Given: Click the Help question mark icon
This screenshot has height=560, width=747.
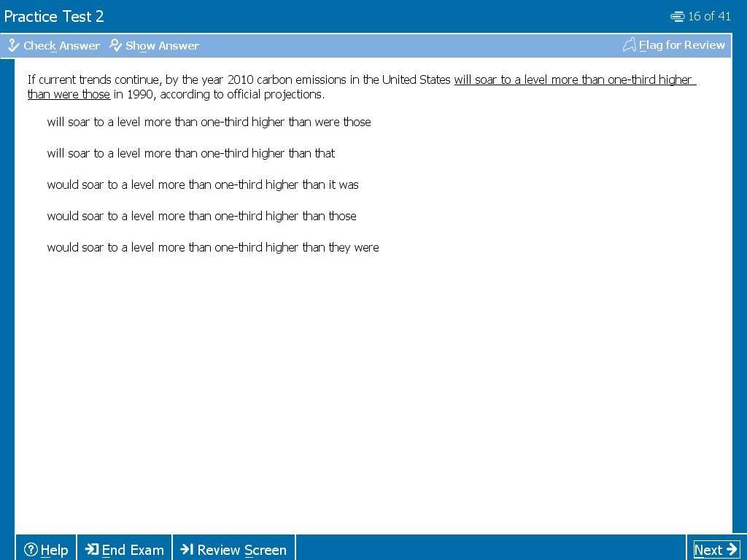Looking at the screenshot, I should pos(31,550).
